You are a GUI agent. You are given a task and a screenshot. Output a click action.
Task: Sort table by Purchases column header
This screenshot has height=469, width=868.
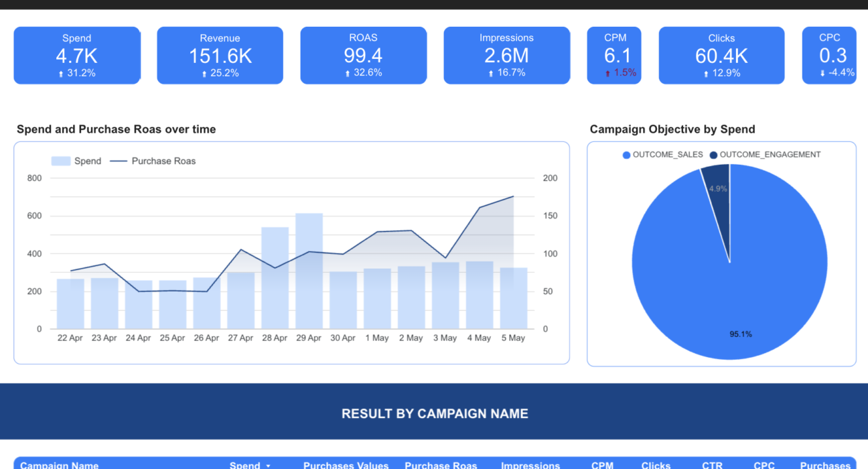coord(825,465)
